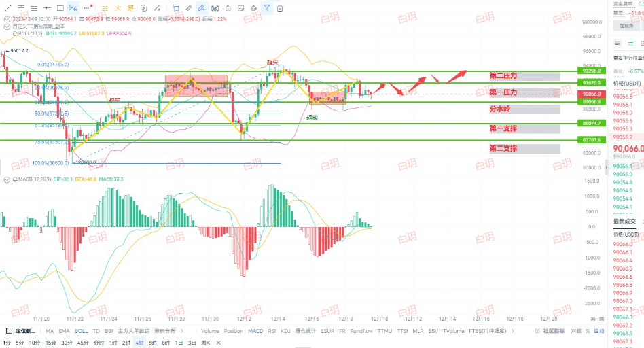Viewport: 644px width, 348px height.
Task: Click the 90,066.0 last price in order book
Action: coord(628,149)
